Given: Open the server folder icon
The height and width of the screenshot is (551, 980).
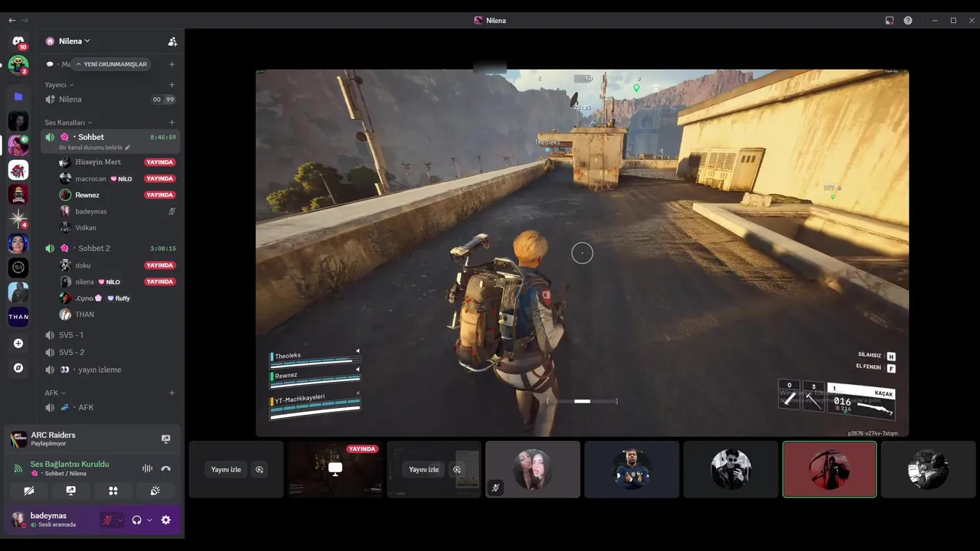Looking at the screenshot, I should pos(18,96).
